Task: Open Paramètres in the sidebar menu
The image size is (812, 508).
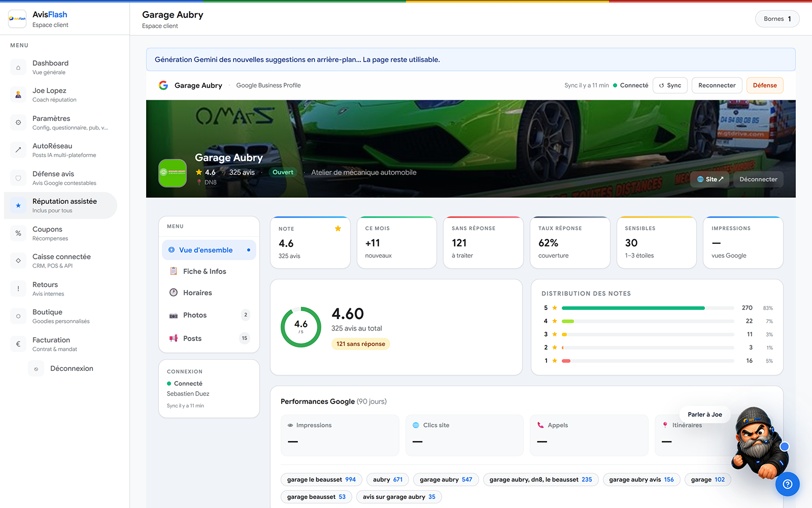Action: point(60,122)
